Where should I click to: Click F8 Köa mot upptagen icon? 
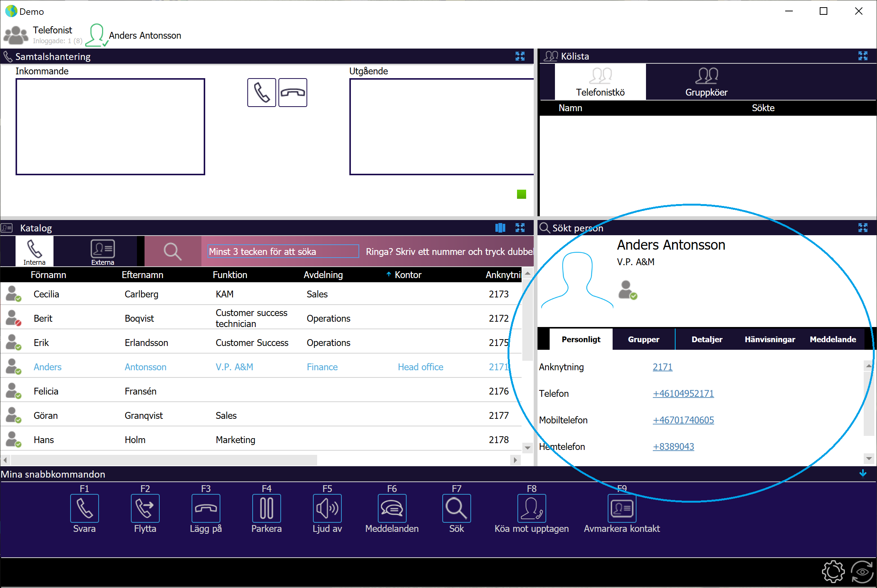(531, 508)
